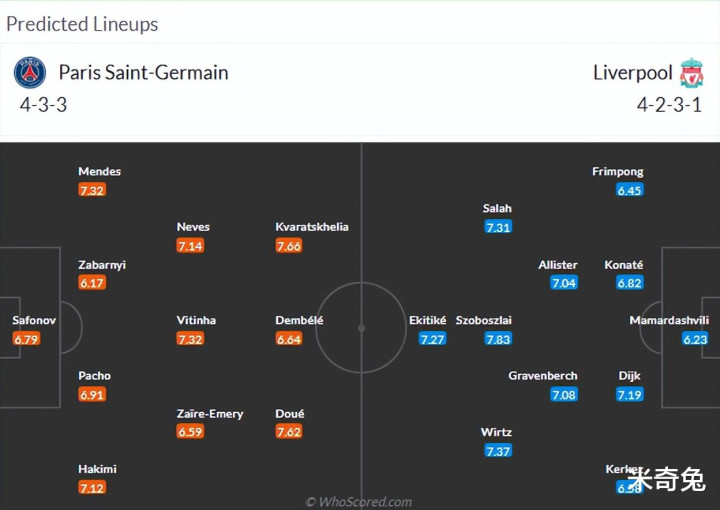
Task: Click the Paris Saint-Germain club crest
Action: 30,73
